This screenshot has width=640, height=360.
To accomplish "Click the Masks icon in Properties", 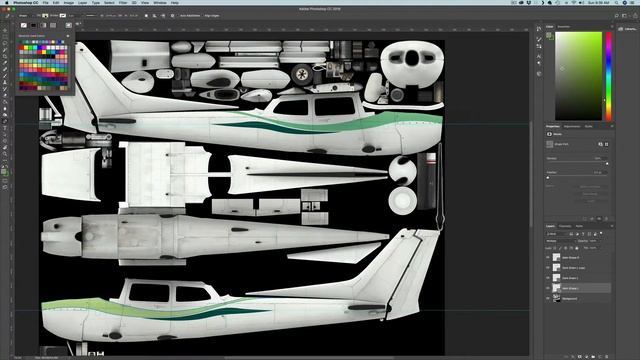I will [549, 134].
